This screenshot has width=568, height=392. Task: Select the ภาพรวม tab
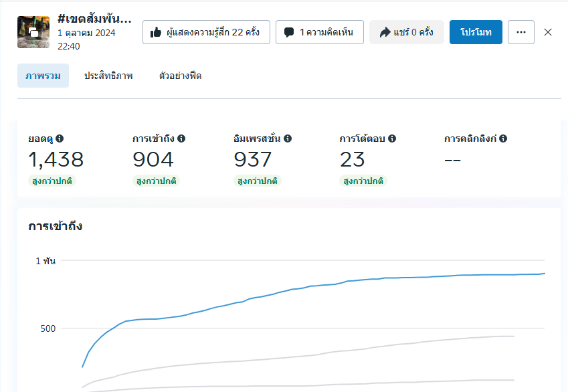click(x=43, y=76)
